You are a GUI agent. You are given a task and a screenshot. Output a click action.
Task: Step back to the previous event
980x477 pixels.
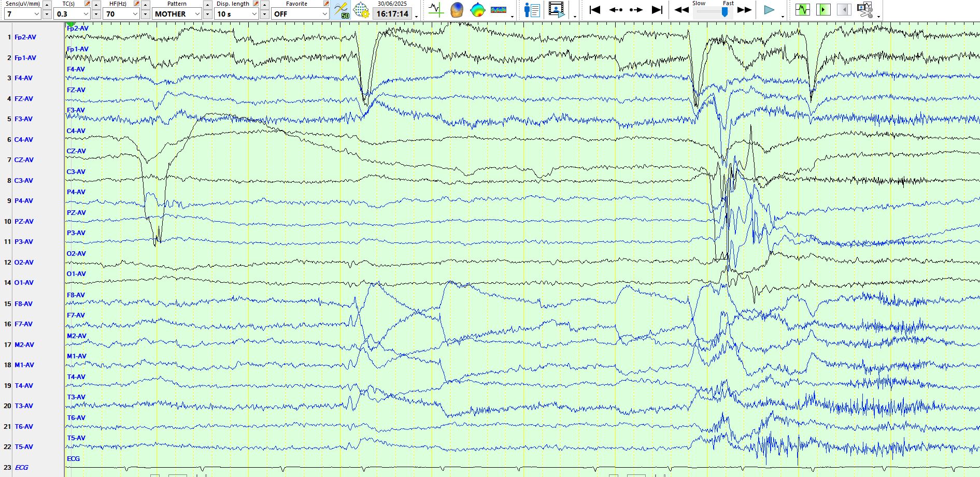tap(616, 10)
